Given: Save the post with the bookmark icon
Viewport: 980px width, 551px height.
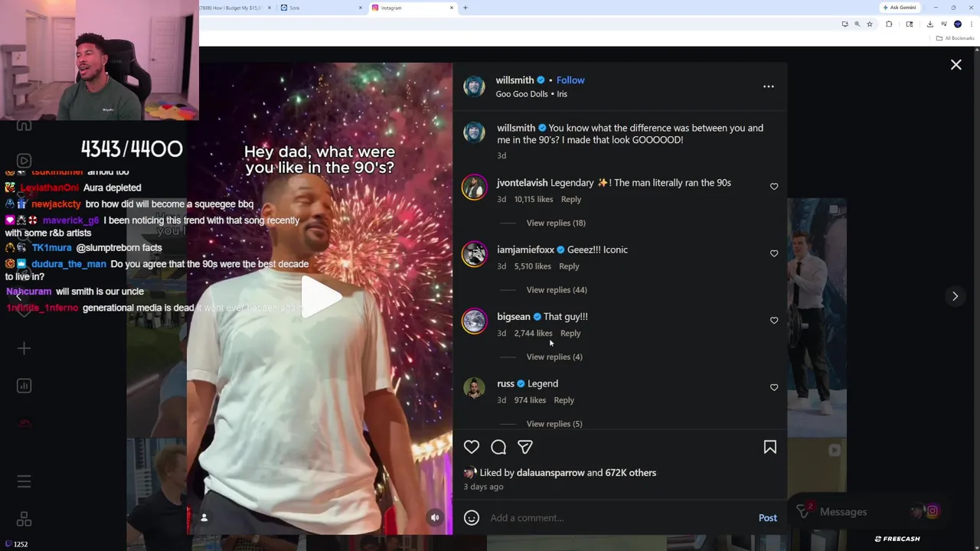Looking at the screenshot, I should (769, 447).
